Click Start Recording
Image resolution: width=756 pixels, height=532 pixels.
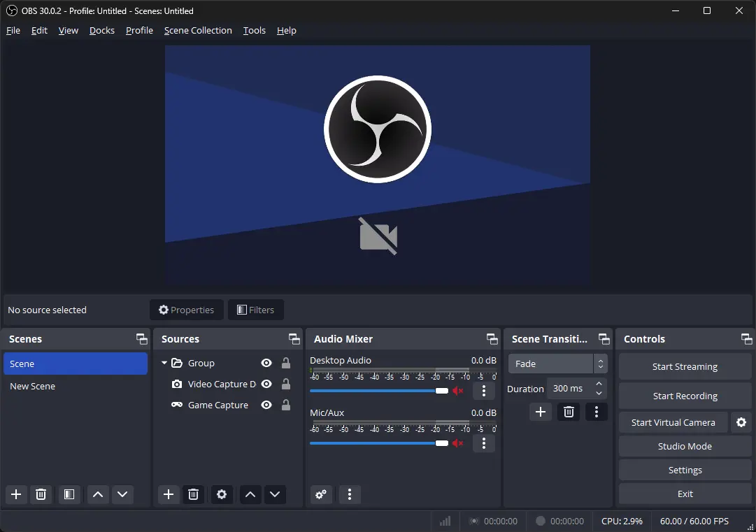pos(685,396)
